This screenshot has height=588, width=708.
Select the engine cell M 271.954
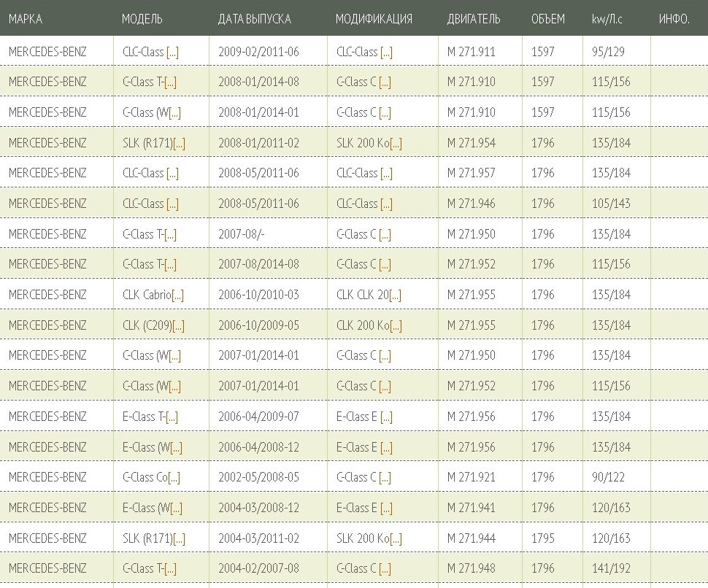pyautogui.click(x=471, y=143)
